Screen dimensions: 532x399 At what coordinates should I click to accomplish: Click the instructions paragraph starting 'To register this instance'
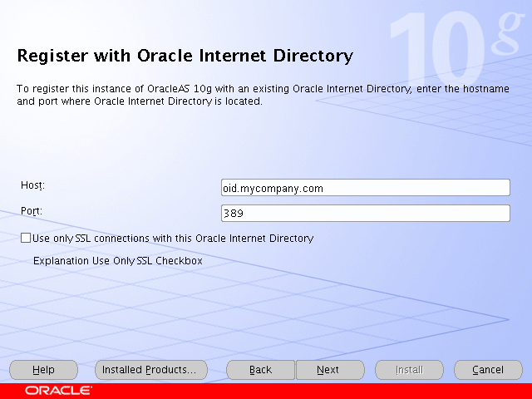pyautogui.click(x=263, y=95)
